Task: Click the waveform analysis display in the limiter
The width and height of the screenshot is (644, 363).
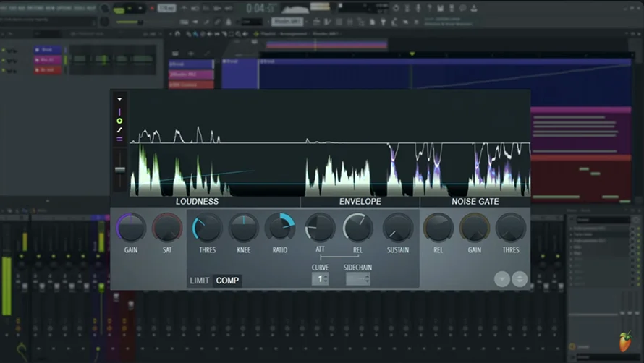Action: (330, 144)
